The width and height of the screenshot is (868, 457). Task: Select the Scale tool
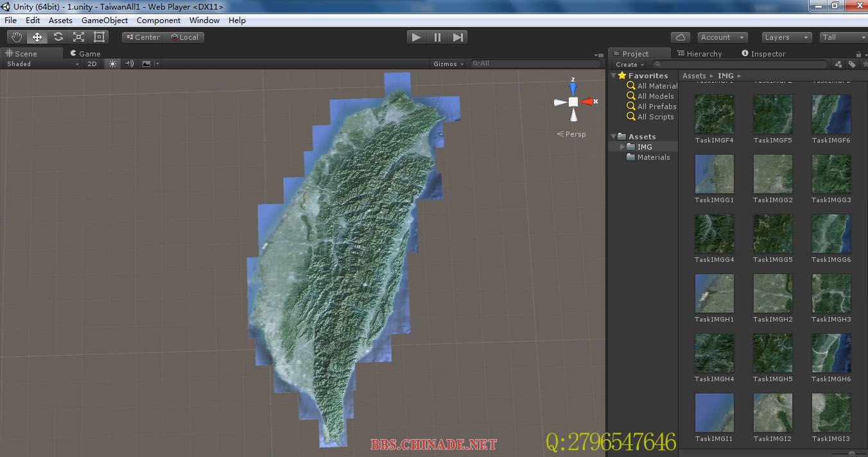(x=78, y=37)
